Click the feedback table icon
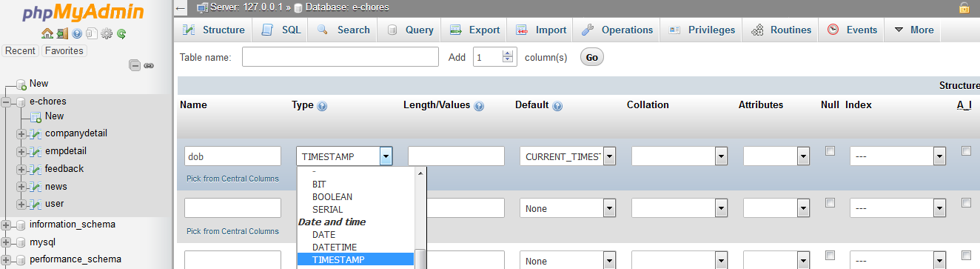Screen dimensions: 980x269 [x=35, y=169]
